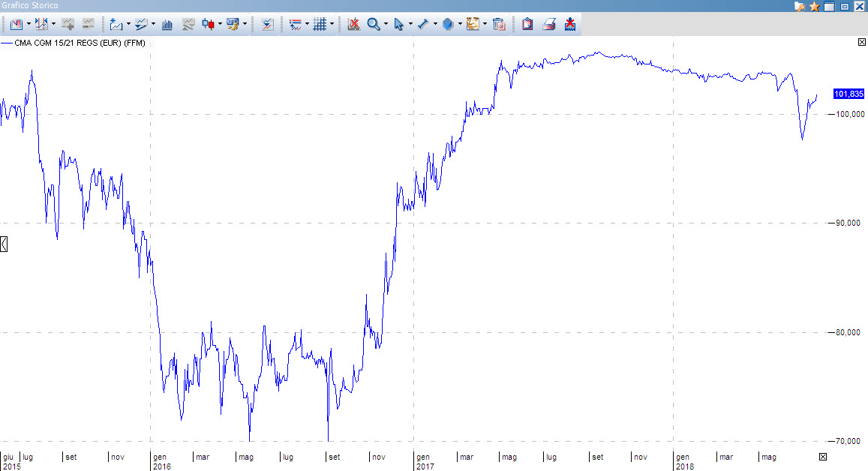Toggle the chart grid icon
This screenshot has width=868, height=471.
click(x=320, y=24)
